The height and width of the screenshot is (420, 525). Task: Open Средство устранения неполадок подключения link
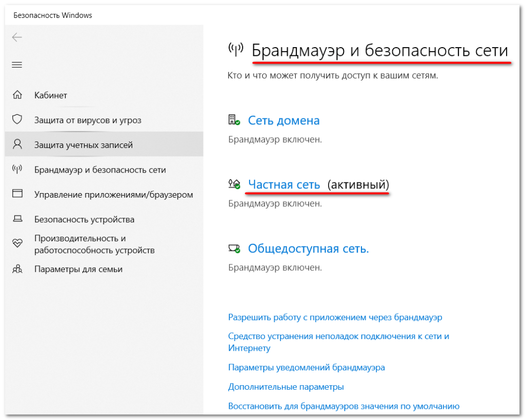tap(338, 342)
